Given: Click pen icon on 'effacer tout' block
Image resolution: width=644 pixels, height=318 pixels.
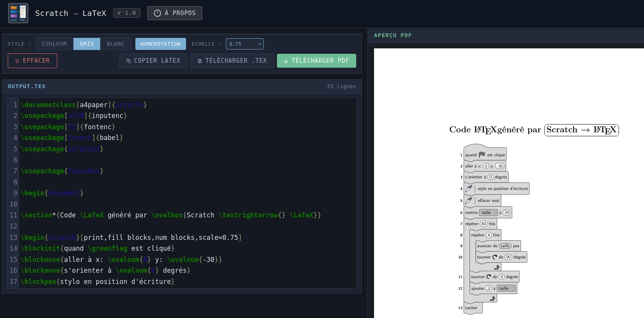Looking at the screenshot, I should [469, 200].
